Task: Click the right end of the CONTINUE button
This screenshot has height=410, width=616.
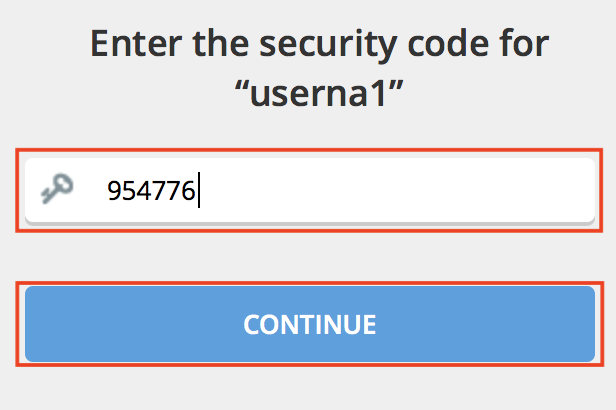Action: tap(580, 324)
